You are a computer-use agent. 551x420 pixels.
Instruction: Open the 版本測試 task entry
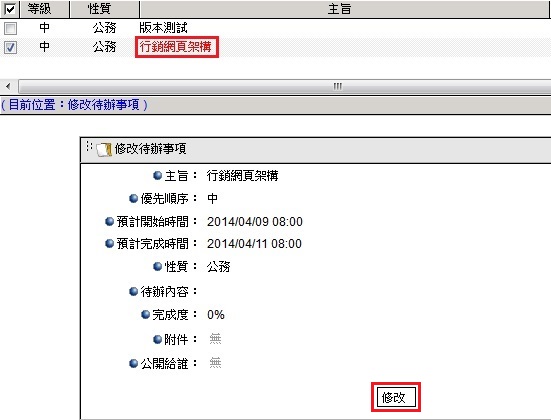163,28
